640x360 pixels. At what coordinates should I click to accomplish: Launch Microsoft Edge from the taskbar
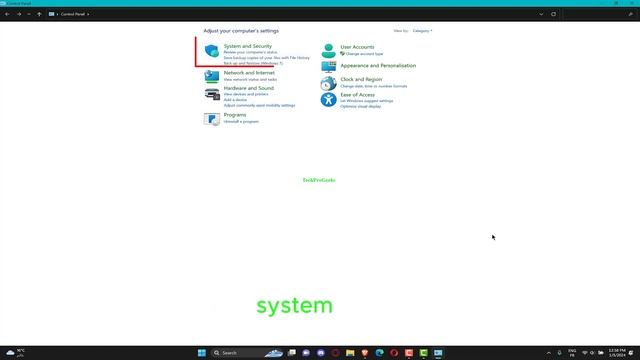[x=380, y=353]
